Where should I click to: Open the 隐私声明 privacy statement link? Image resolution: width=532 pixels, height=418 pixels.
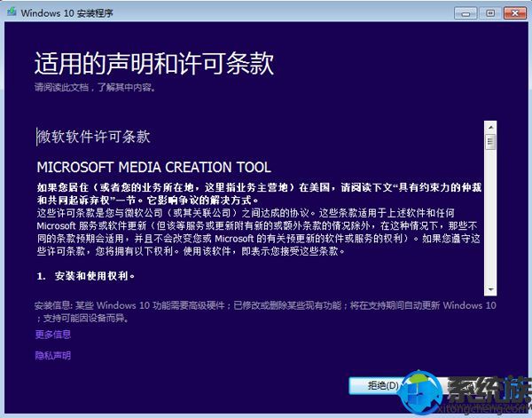[x=53, y=356]
